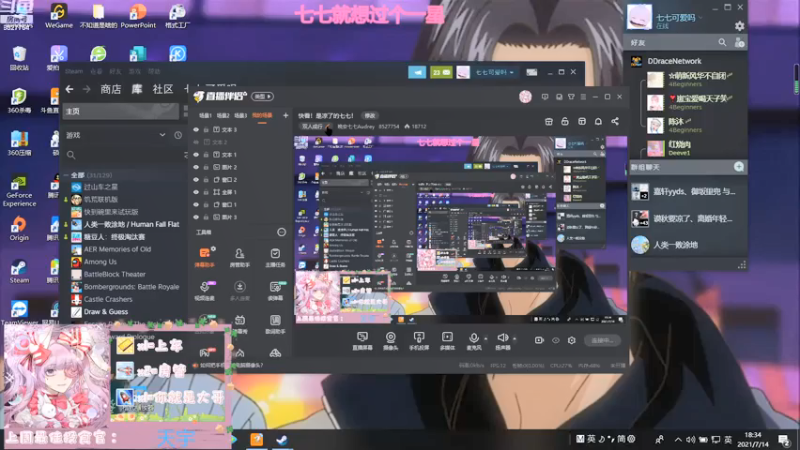The height and width of the screenshot is (450, 800).
Task: Open toolbox more options circle button
Action: tap(281, 232)
